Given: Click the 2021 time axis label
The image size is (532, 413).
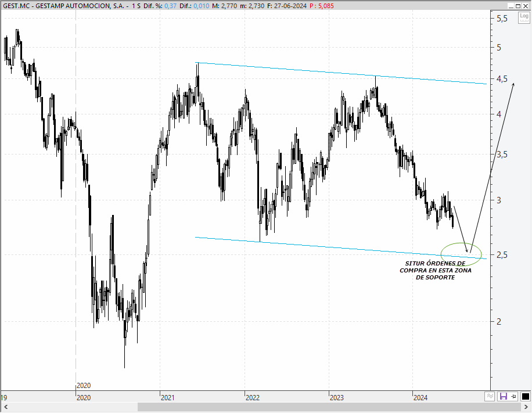Looking at the screenshot, I should [168, 398].
